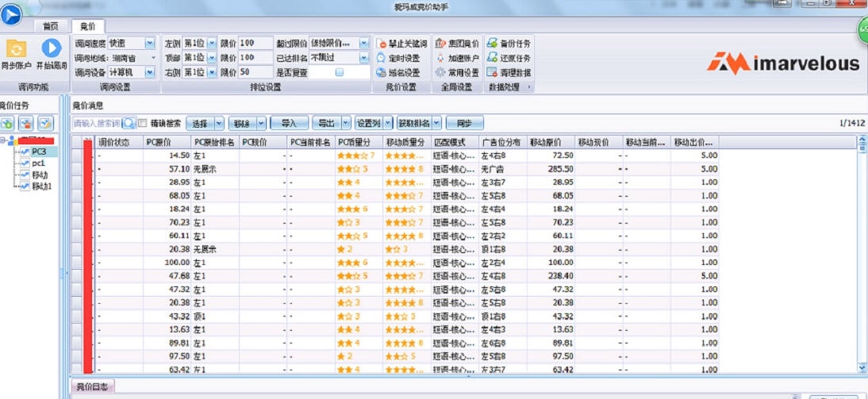Click the magnifier search icon in 竞价消息
This screenshot has height=399, width=868.
pyautogui.click(x=129, y=123)
